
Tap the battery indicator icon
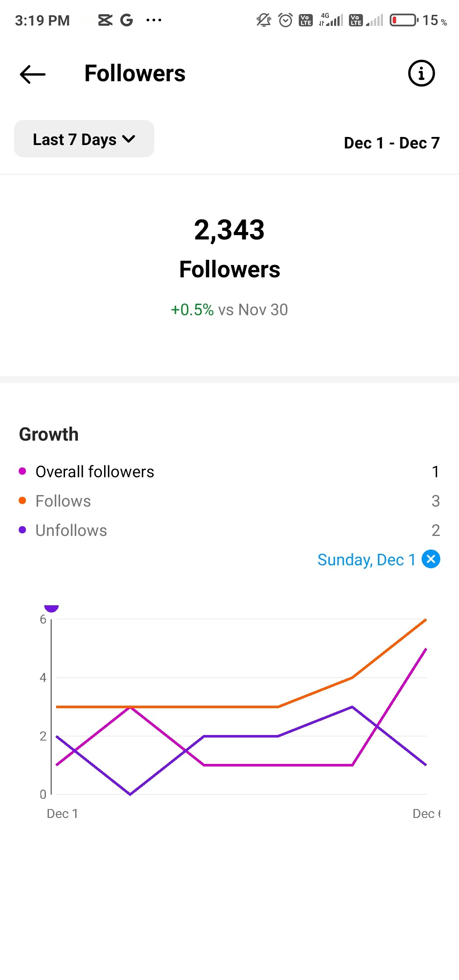point(404,20)
